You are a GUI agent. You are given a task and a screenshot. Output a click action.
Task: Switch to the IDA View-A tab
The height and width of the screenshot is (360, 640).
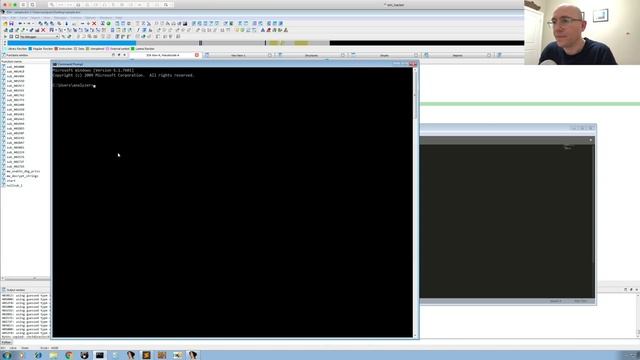coord(162,55)
